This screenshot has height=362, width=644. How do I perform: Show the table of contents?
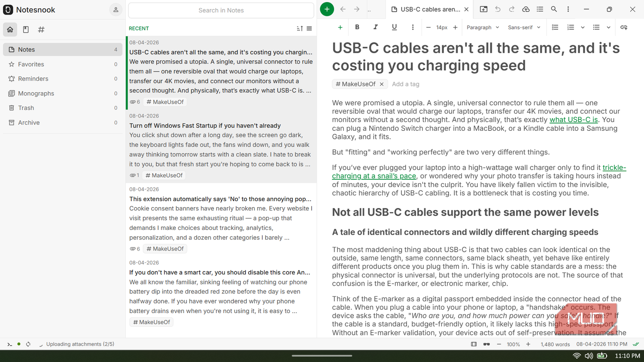(540, 9)
